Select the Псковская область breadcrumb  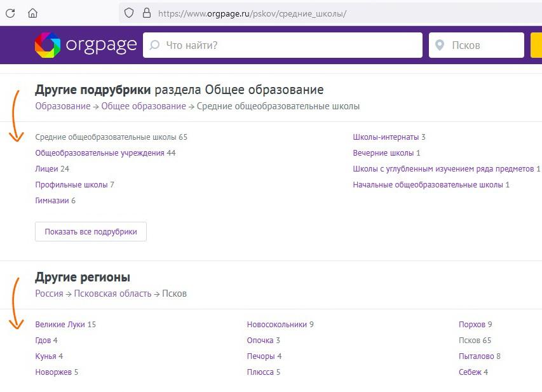coord(112,294)
